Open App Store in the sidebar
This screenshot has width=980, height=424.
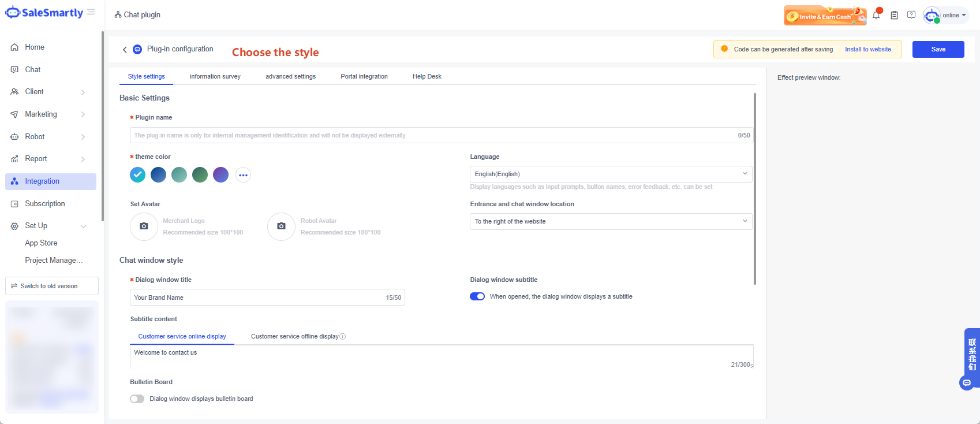tap(41, 243)
